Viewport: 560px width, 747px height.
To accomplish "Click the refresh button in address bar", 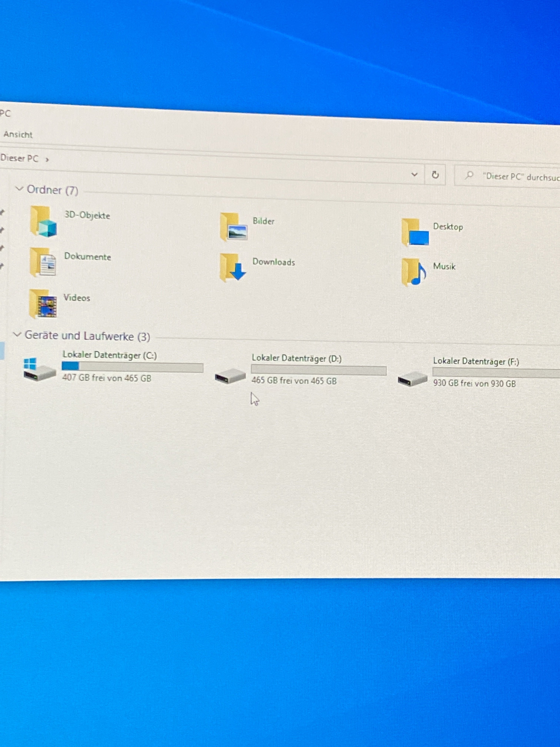I will click(x=435, y=175).
